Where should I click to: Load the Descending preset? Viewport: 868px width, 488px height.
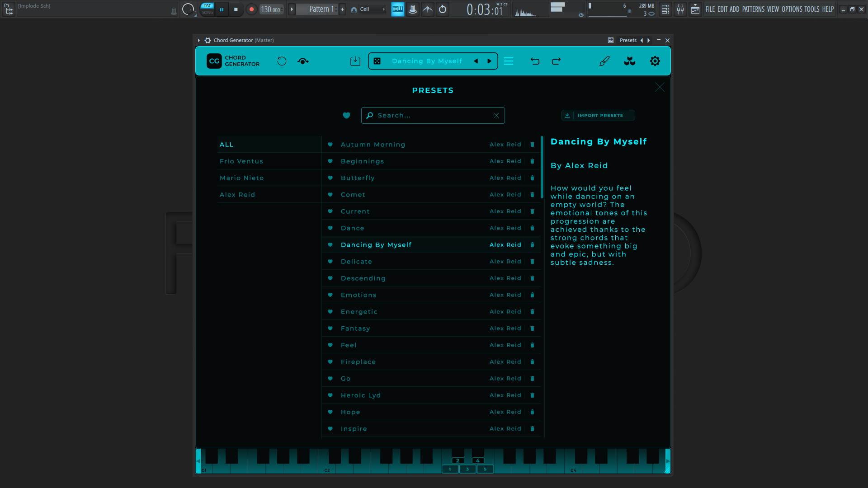[x=431, y=278]
